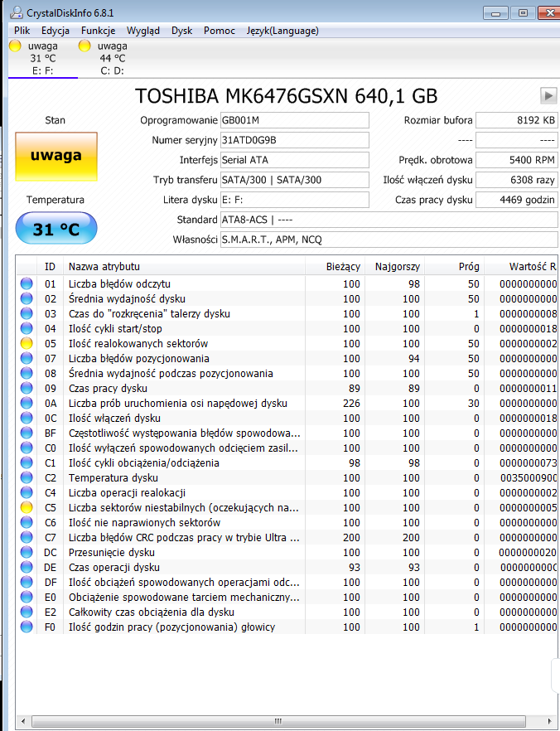Open the Język(Language) menu
The image size is (560, 731).
pyautogui.click(x=282, y=31)
